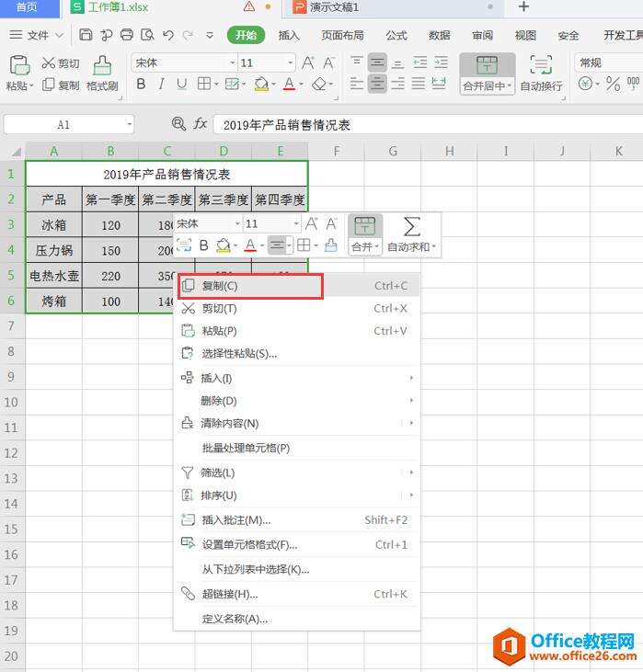Image resolution: width=643 pixels, height=672 pixels.
Task: Open the font size dropdown in ribbon
Action: tap(291, 63)
